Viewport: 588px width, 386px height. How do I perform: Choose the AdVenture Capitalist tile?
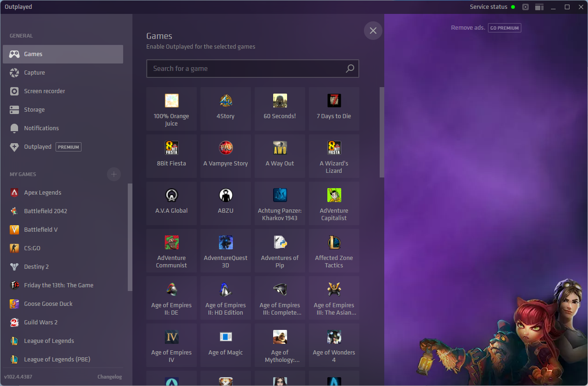click(334, 203)
